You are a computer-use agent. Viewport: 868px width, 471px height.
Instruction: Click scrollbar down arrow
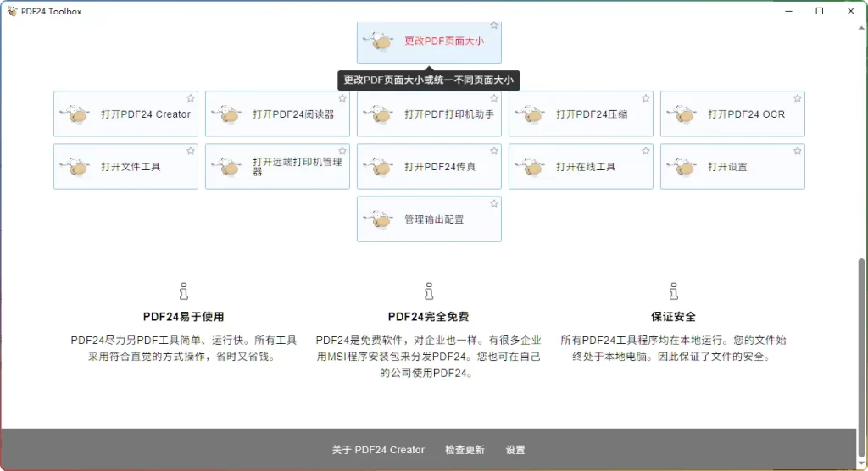tap(862, 464)
